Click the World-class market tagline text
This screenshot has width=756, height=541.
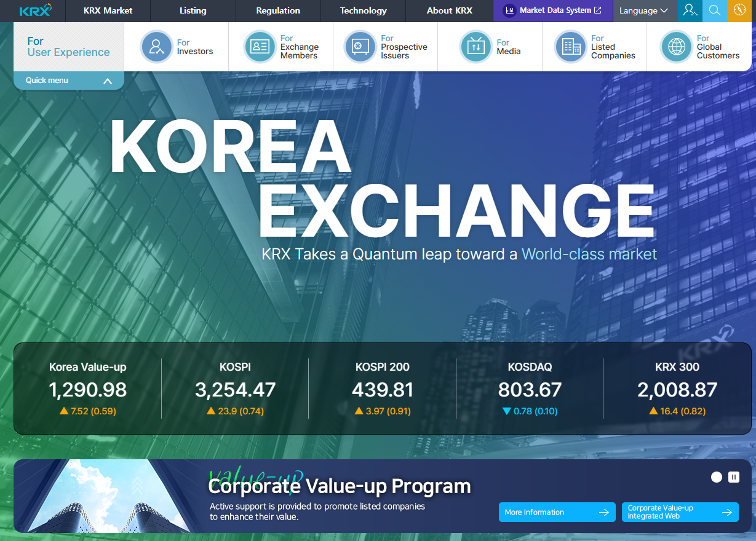(589, 254)
